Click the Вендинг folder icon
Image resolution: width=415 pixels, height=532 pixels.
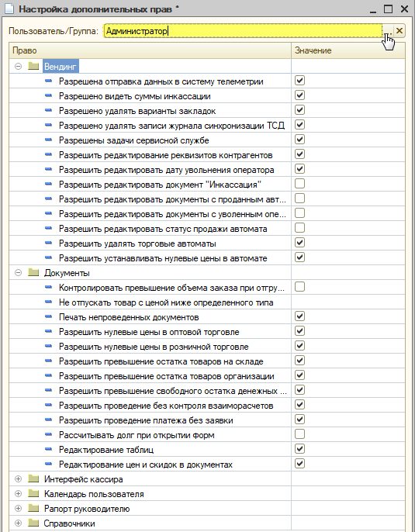pos(33,66)
